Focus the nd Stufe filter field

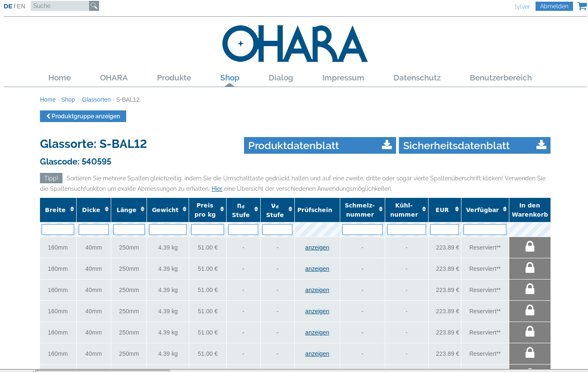(243, 230)
